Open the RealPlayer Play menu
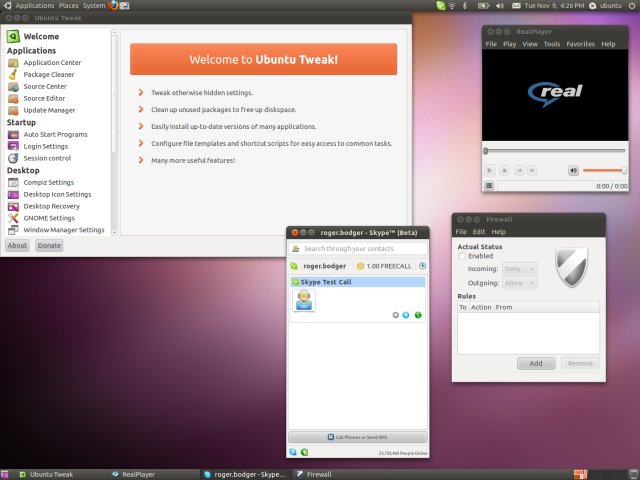 click(509, 44)
